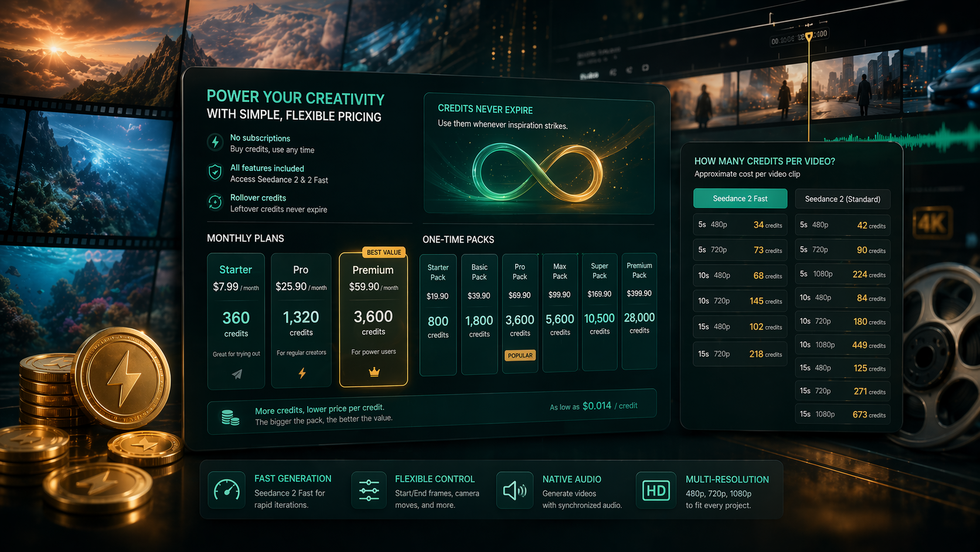Click the ONE-TIME PACKS heading
Image resolution: width=980 pixels, height=552 pixels.
[x=458, y=239]
